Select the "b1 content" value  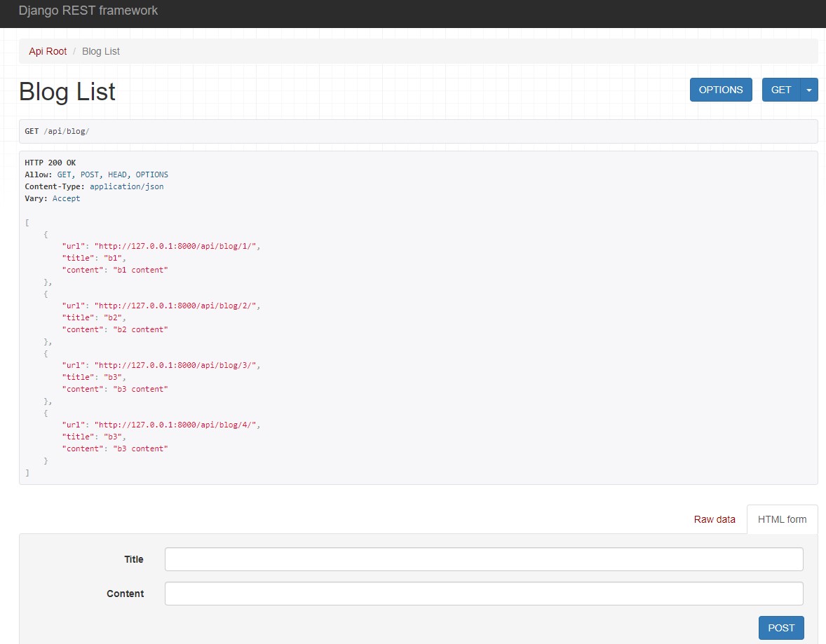140,270
